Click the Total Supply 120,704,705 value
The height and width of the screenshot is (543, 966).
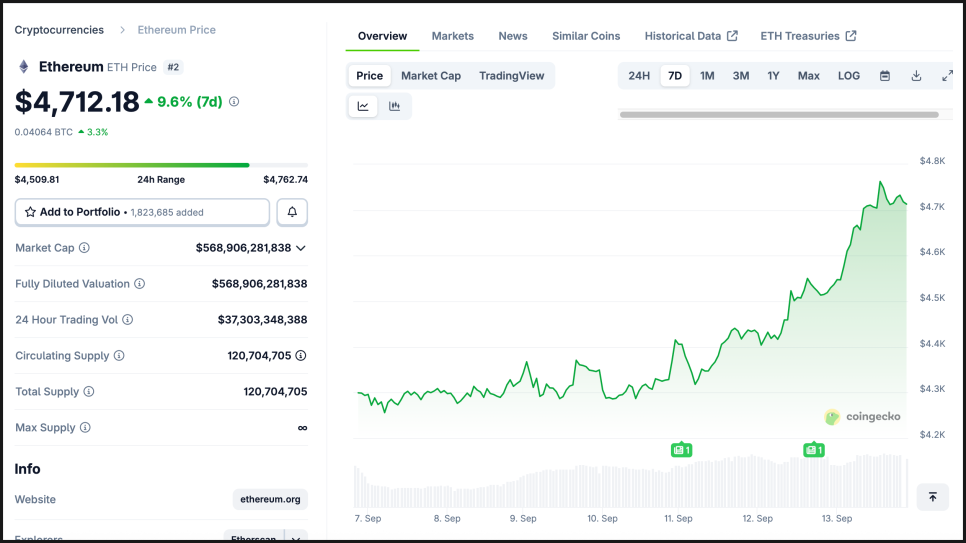click(x=275, y=391)
